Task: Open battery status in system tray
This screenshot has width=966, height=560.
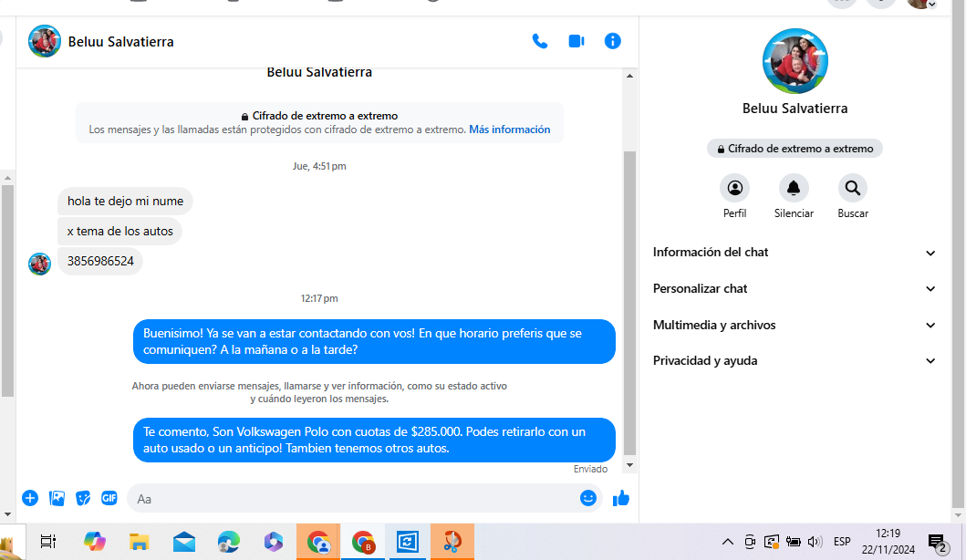Action: (x=793, y=542)
